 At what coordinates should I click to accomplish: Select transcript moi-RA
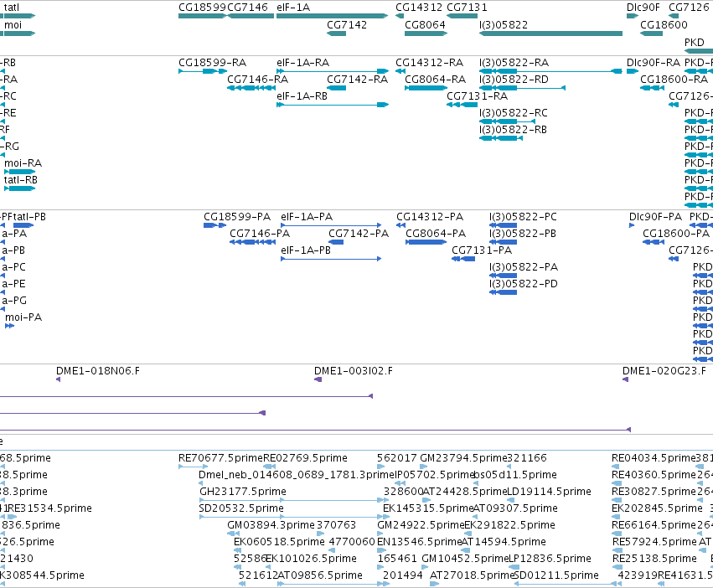click(23, 163)
